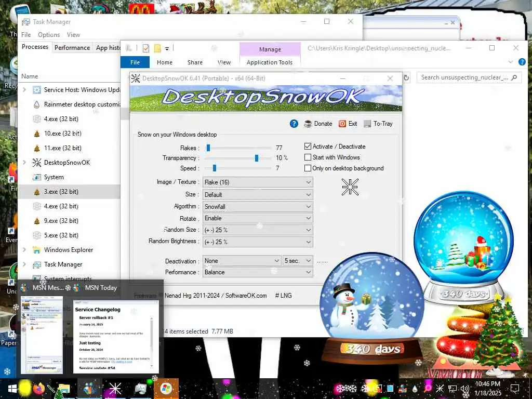Adjust the Flakes slider
The image size is (532, 399).
(x=208, y=148)
